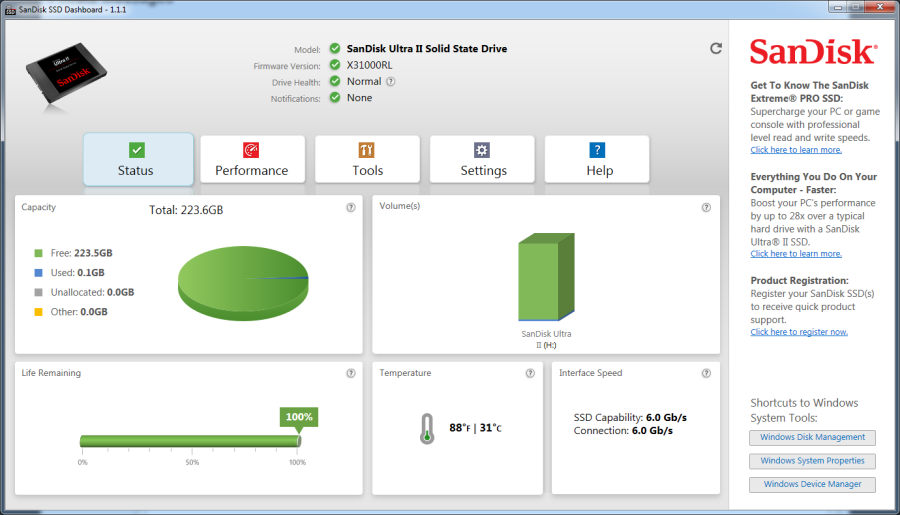Click the thermometer icon in Temperature panel
The image size is (900, 515).
pyautogui.click(x=426, y=429)
